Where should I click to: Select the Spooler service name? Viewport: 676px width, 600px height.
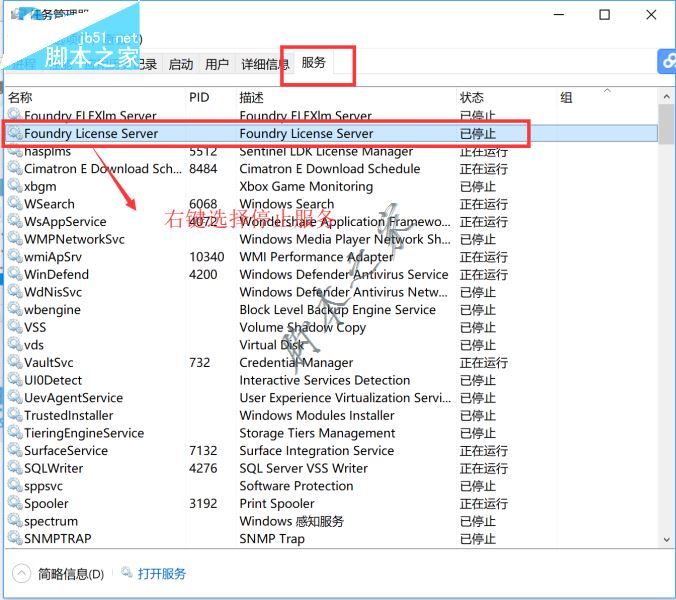[x=46, y=503]
